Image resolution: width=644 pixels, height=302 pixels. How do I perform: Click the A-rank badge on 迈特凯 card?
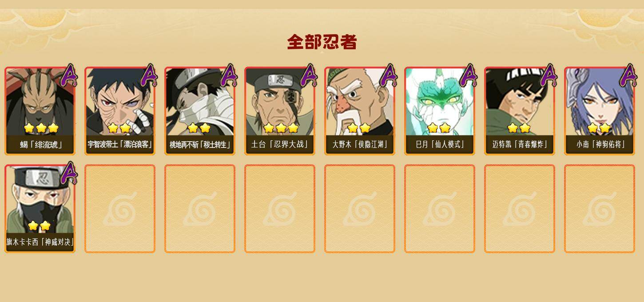pos(549,75)
